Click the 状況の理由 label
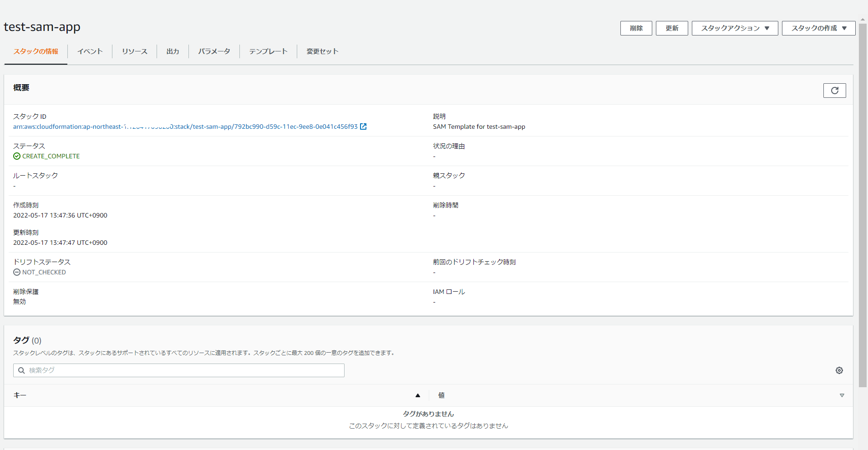The image size is (868, 450). [449, 146]
